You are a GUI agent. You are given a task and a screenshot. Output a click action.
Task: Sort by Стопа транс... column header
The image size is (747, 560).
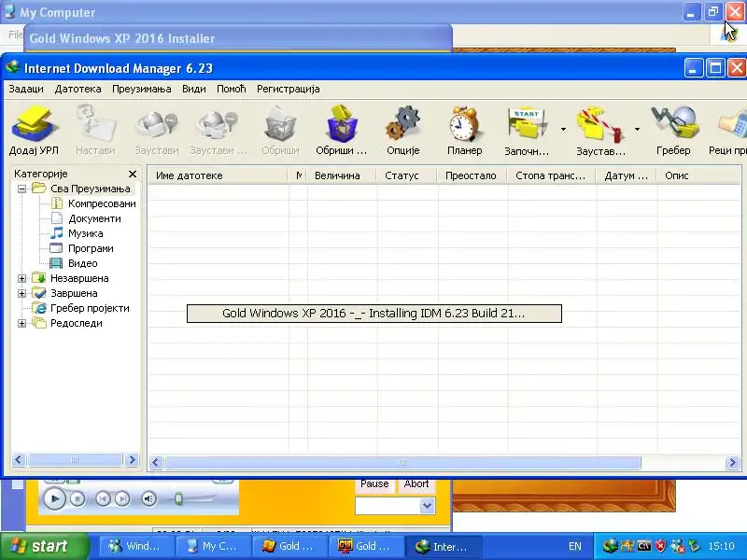coord(551,175)
